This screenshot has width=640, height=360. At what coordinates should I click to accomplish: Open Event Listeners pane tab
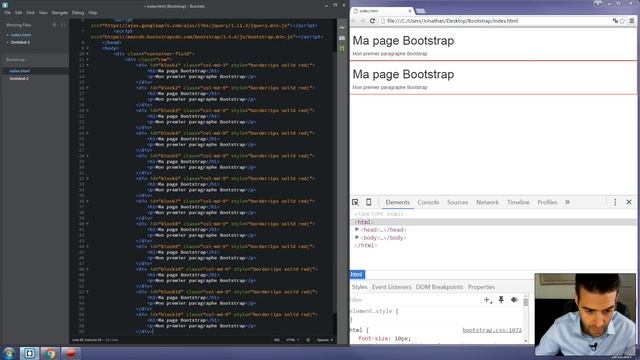(x=391, y=287)
